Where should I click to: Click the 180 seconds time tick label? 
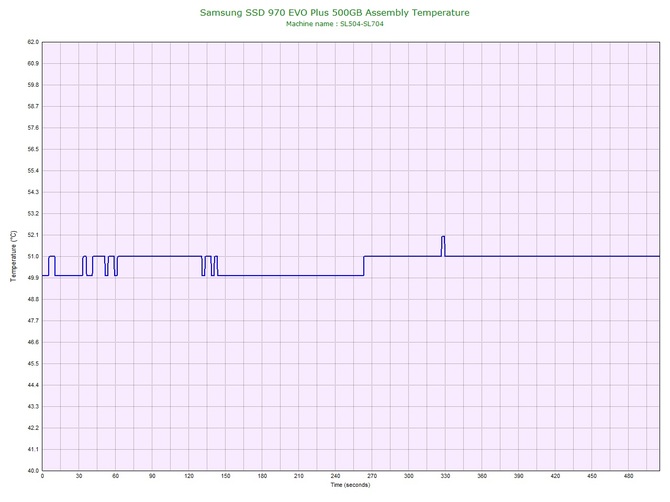coord(262,476)
